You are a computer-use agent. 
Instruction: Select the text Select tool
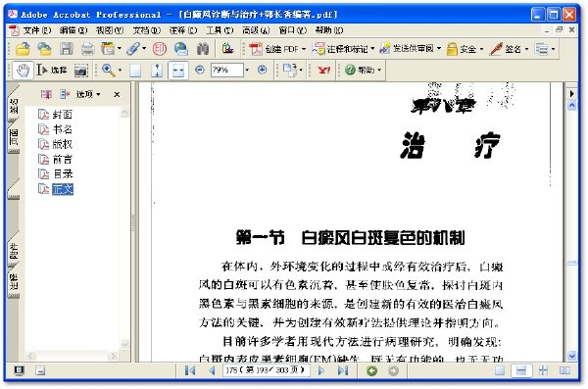52,71
